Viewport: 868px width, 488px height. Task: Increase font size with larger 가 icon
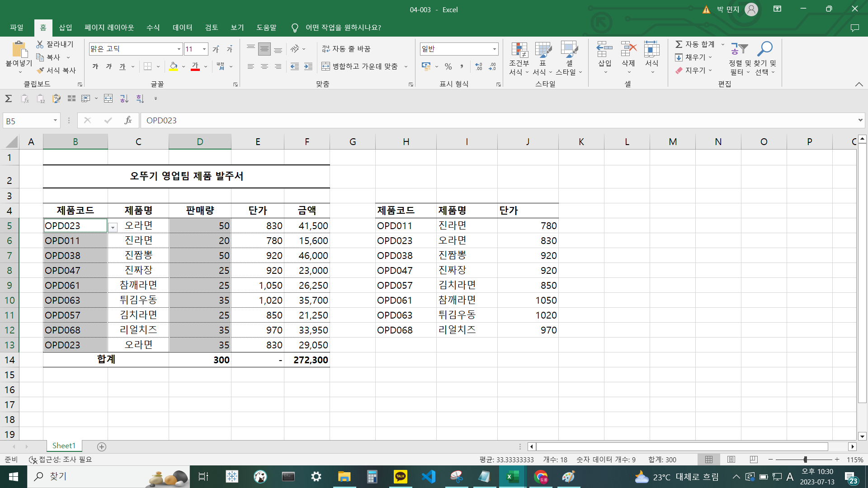(216, 49)
